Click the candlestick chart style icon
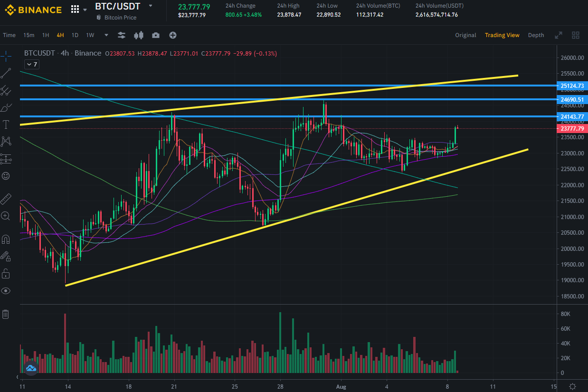 pos(139,35)
